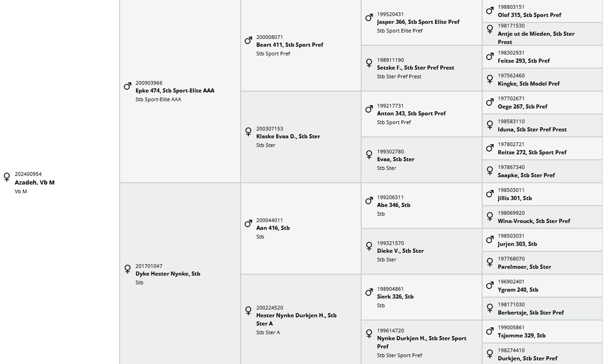The width and height of the screenshot is (605, 364).
Task: Open the Azadeh, Vb M horse record
Action: (34, 182)
